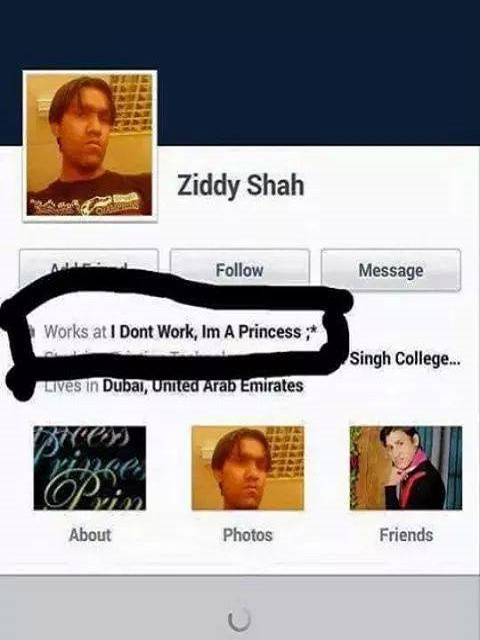View the Friends section thumbnail image
Image resolution: width=480 pixels, height=640 pixels.
(x=406, y=468)
